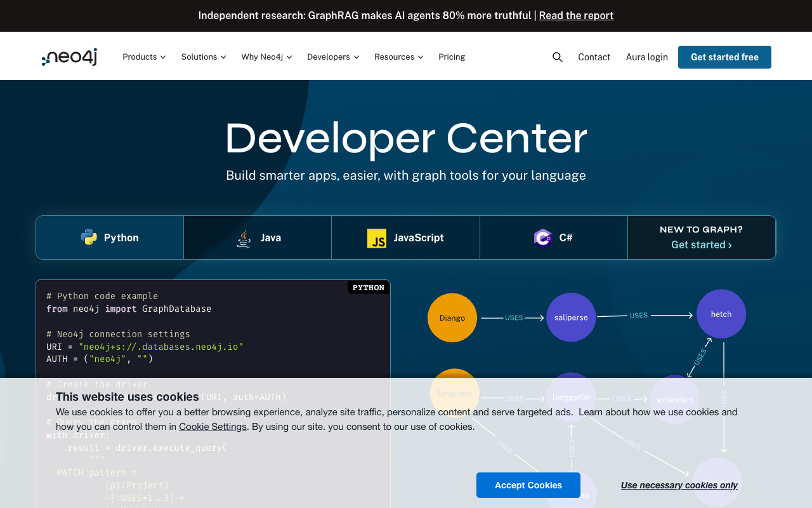Select the JavaScript language tab

point(405,237)
